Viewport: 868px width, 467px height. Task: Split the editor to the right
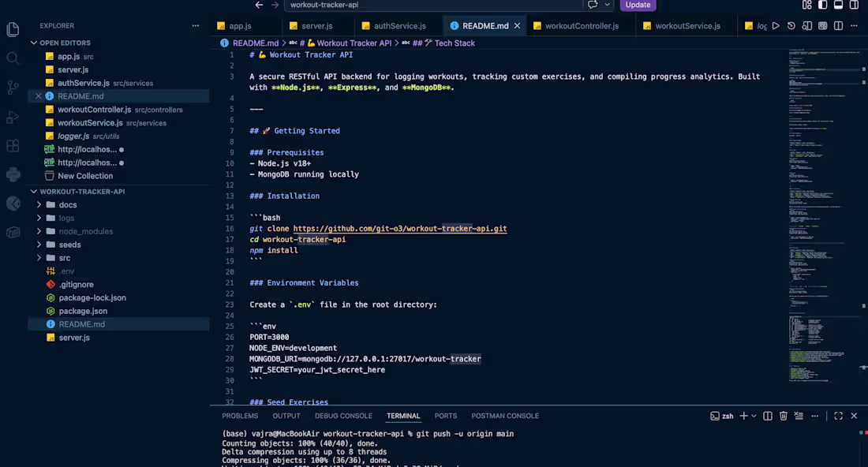pos(838,26)
